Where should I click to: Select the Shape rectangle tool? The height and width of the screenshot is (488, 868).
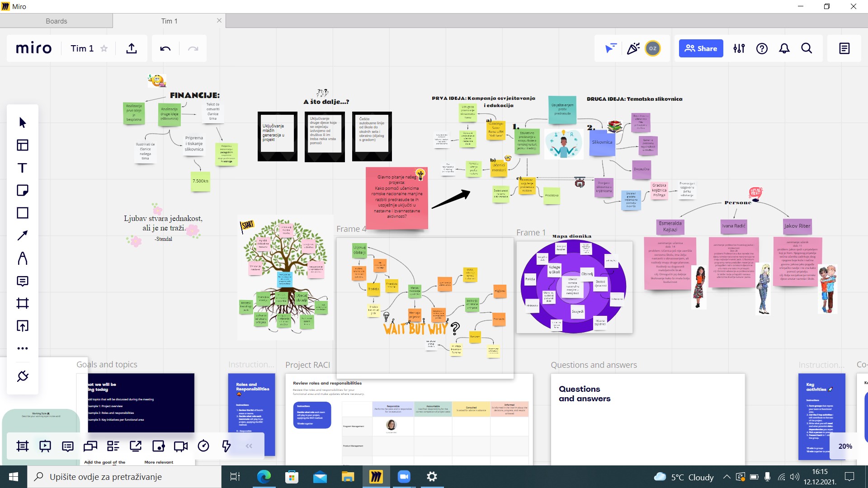(x=23, y=213)
